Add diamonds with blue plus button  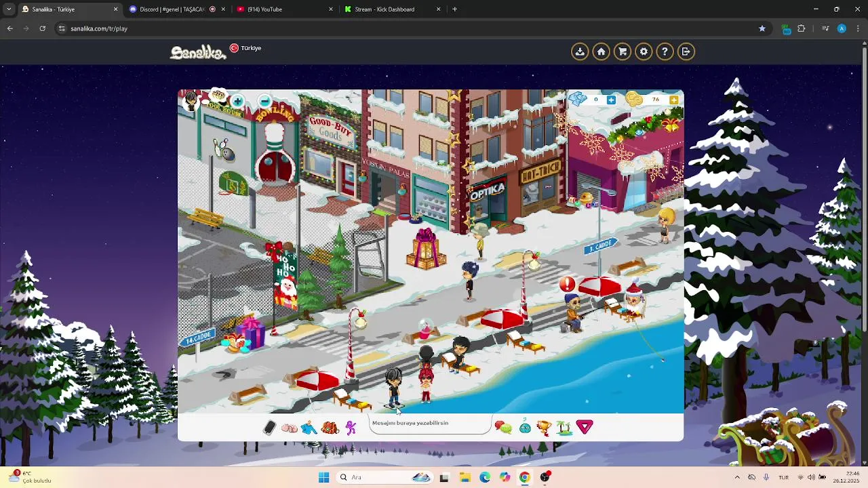tap(611, 100)
